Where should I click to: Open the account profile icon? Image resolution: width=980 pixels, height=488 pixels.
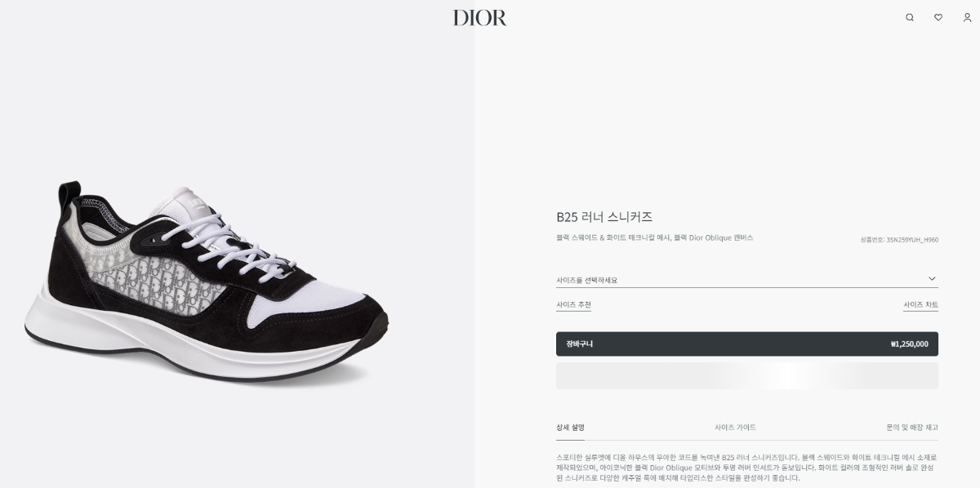pos(967,17)
